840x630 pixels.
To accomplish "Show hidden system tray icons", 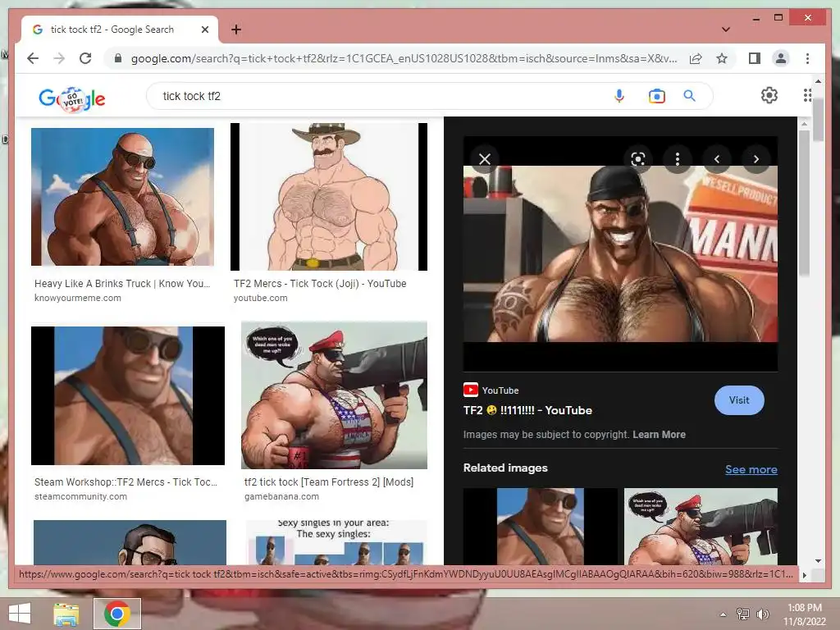I will [724, 614].
